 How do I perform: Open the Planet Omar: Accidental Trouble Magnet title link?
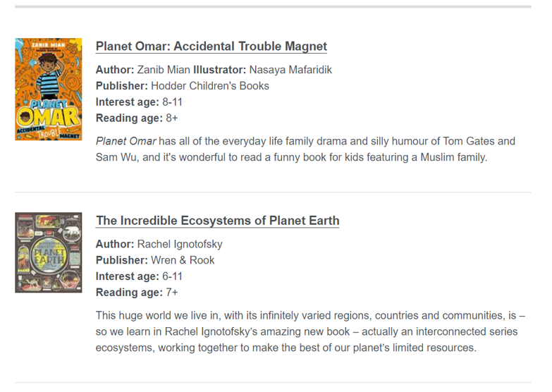tap(211, 47)
